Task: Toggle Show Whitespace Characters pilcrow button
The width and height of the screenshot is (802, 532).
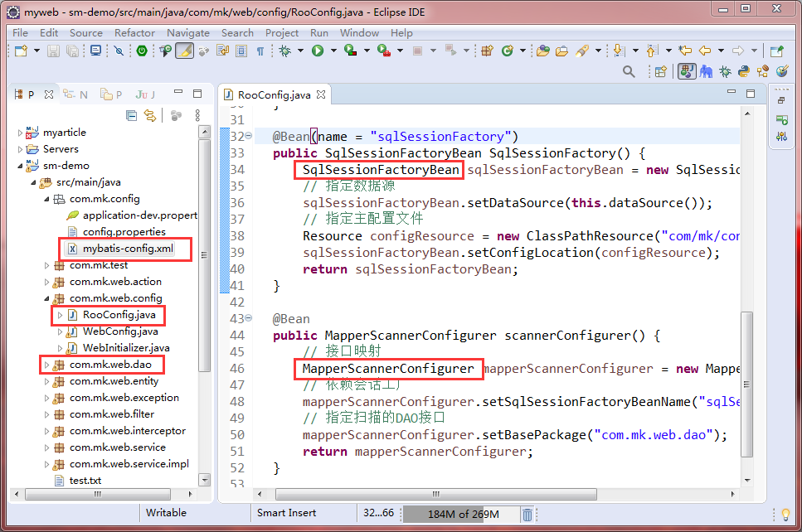Action: coord(260,51)
